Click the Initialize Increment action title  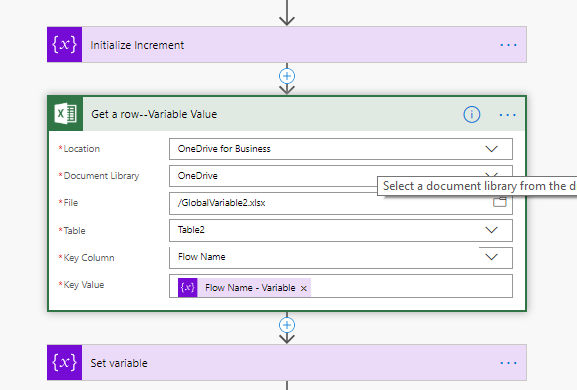pyautogui.click(x=137, y=45)
